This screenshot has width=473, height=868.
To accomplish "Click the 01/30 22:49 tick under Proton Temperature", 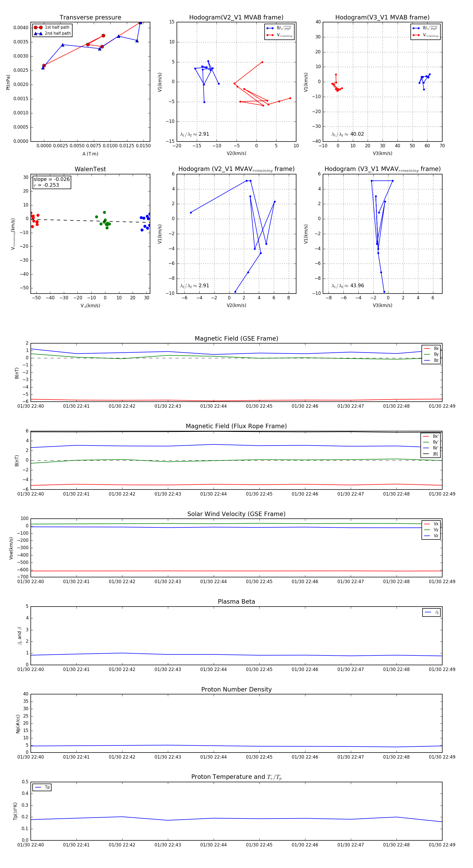I will click(442, 845).
